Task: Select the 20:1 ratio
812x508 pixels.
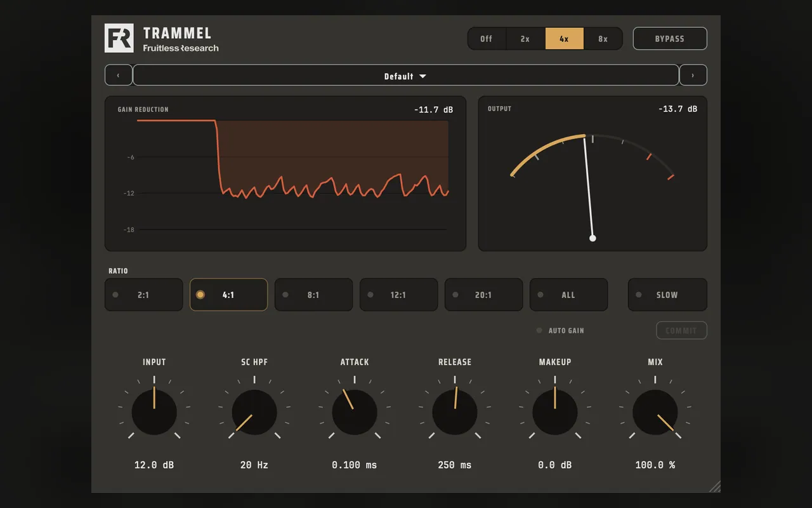Action: point(483,295)
